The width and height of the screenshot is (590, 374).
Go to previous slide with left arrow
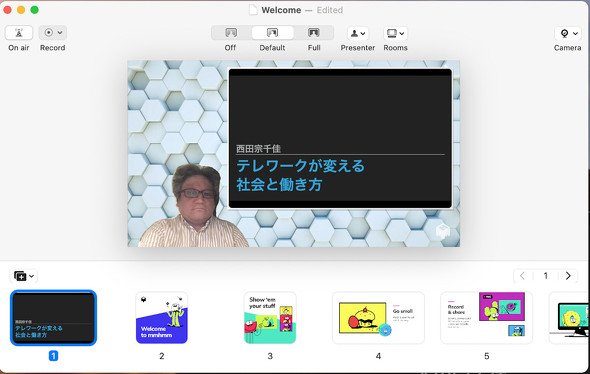click(x=522, y=276)
